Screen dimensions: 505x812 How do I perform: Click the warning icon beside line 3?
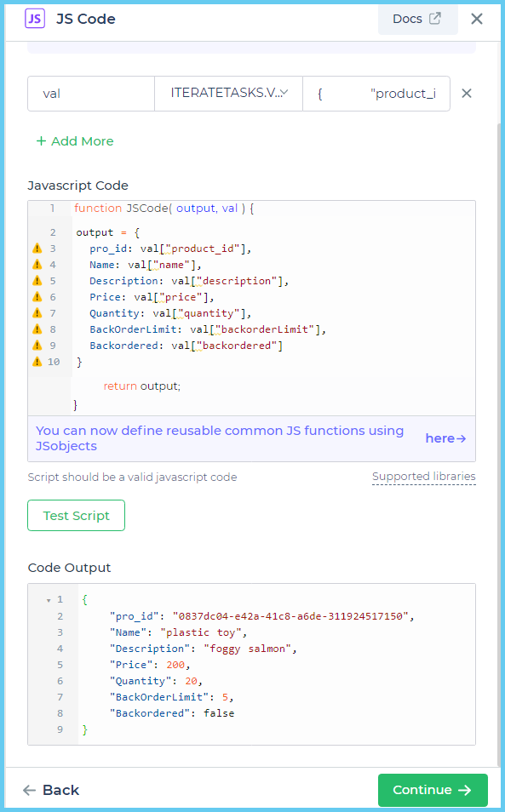coord(36,248)
